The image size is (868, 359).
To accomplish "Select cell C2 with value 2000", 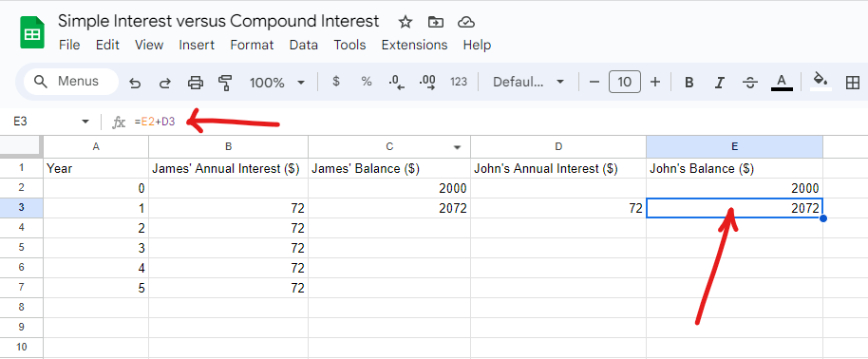I will 389,188.
